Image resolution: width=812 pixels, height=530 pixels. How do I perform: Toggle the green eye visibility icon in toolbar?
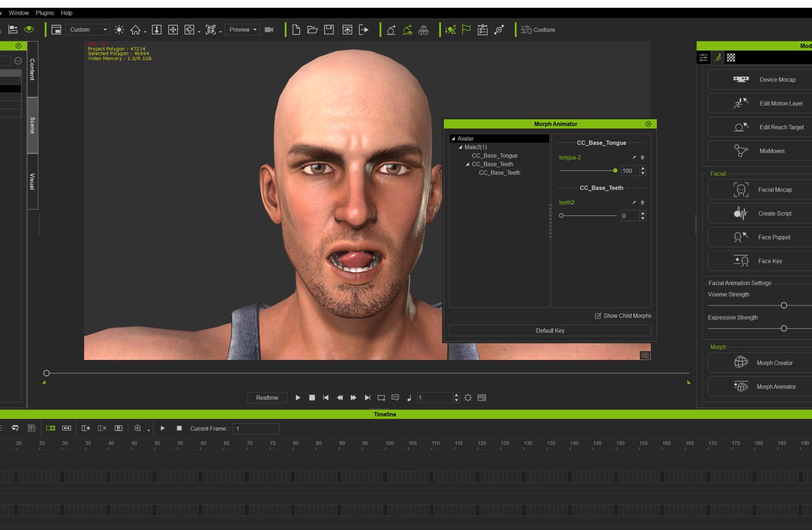point(29,29)
